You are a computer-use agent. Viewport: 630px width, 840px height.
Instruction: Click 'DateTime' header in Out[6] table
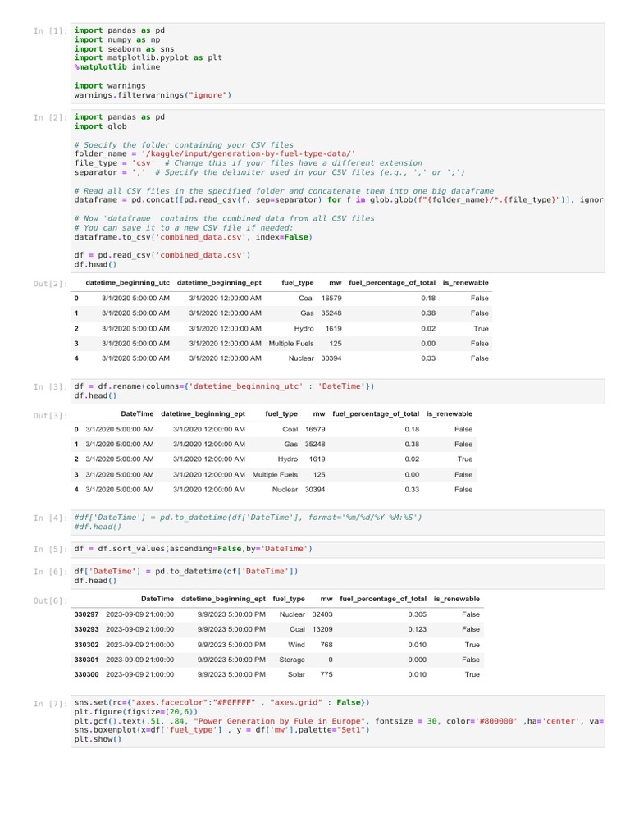157,600
